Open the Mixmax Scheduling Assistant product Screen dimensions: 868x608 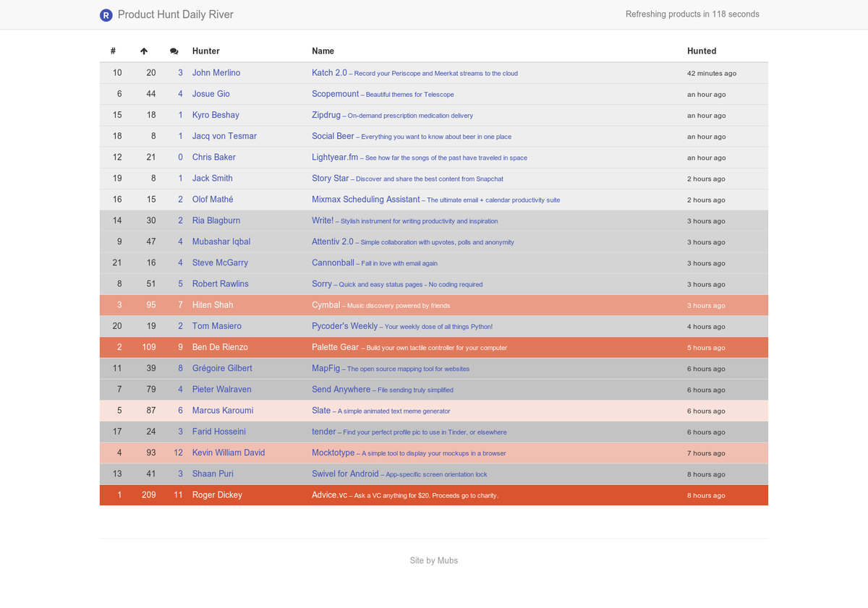pyautogui.click(x=366, y=199)
